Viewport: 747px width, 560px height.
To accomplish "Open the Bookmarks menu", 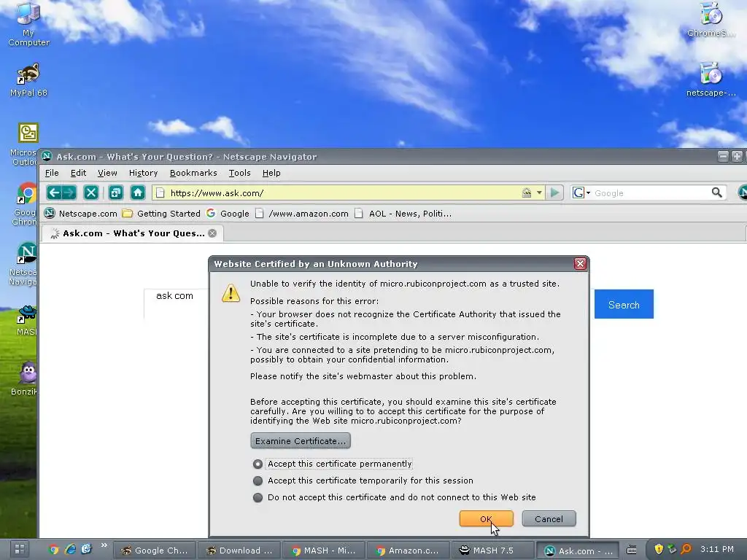I will tap(193, 173).
